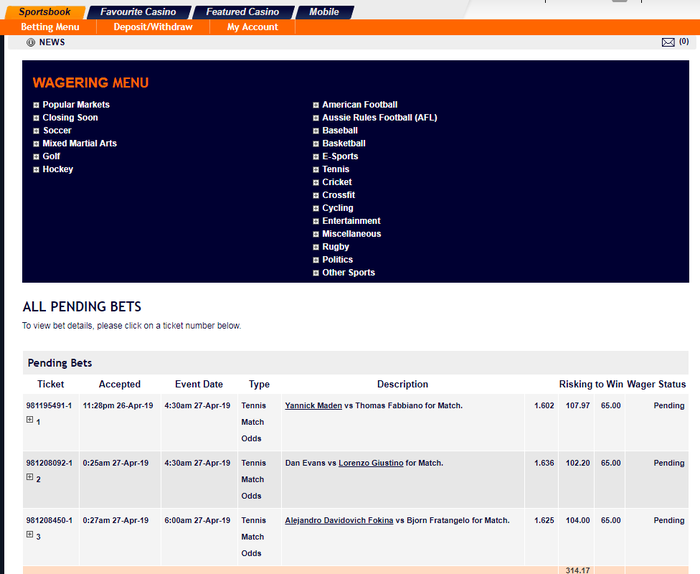
Task: Click the Wager Status column header
Action: tap(656, 384)
